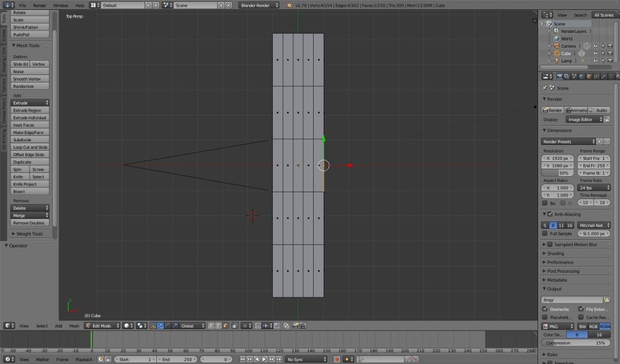620x364 pixels.
Task: Toggle Cube visibility eye in outliner
Action: tap(595, 53)
